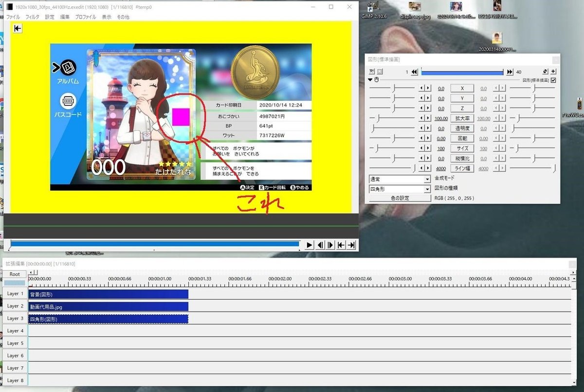Viewport: 584px width, 392px height.
Task: Open the フィルタ menu
Action: pyautogui.click(x=32, y=17)
